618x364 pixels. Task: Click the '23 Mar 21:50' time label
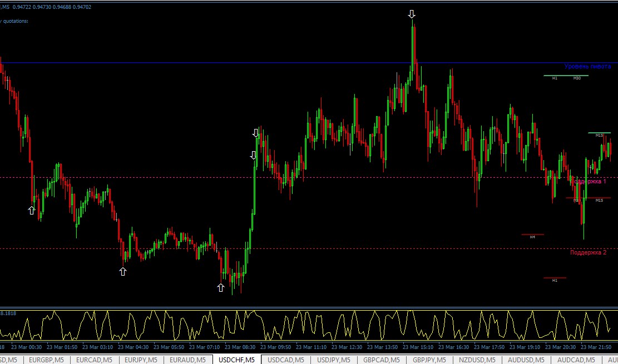coord(596,347)
